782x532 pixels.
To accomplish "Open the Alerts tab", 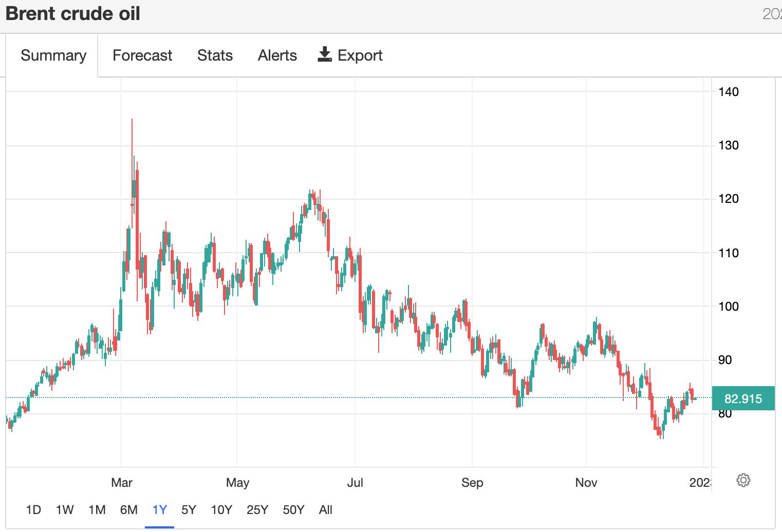I will 277,55.
